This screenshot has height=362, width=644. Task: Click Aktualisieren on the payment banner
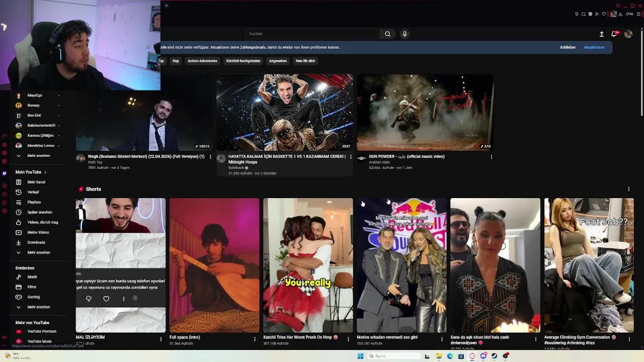click(x=594, y=47)
